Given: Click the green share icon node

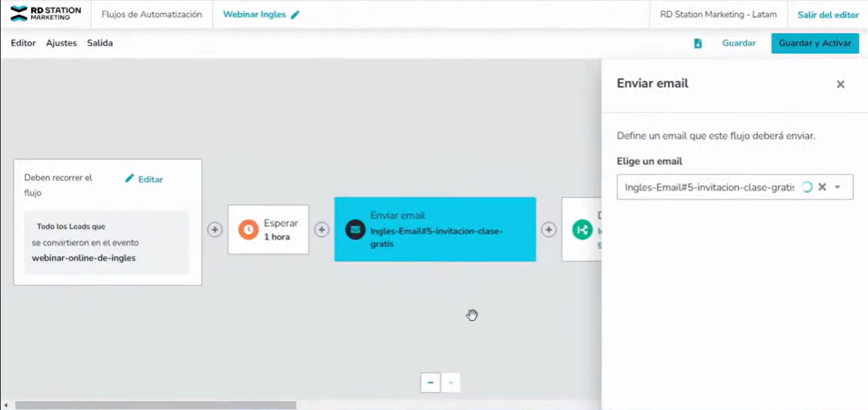Looking at the screenshot, I should [582, 229].
